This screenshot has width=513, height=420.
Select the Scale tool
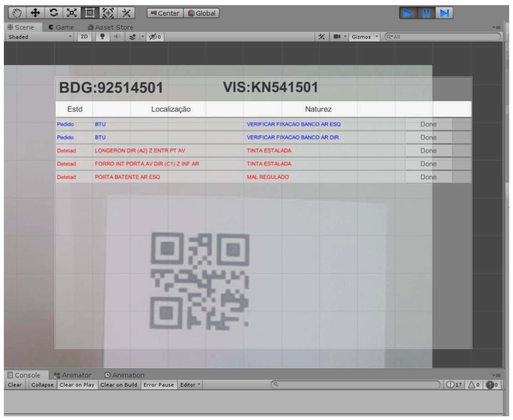click(72, 13)
